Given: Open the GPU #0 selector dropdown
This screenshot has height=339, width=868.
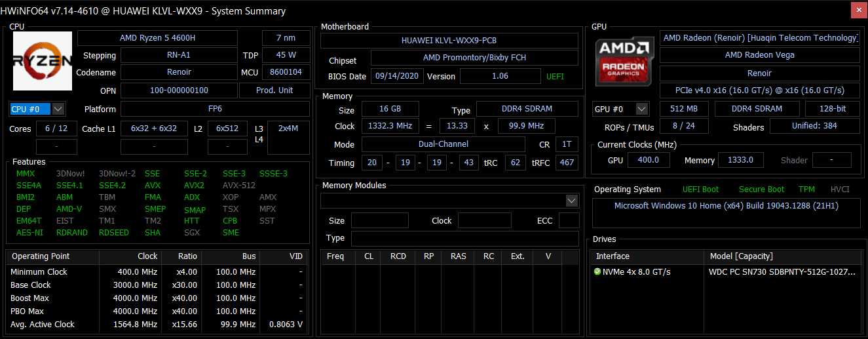Looking at the screenshot, I should pyautogui.click(x=641, y=109).
